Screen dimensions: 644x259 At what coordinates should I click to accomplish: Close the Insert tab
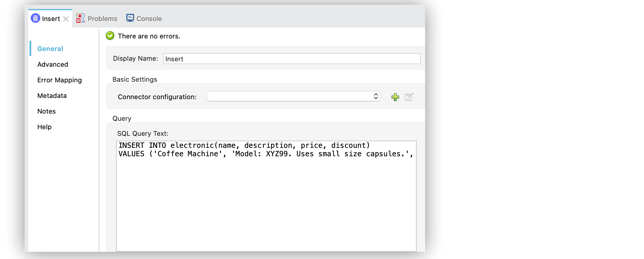click(66, 19)
